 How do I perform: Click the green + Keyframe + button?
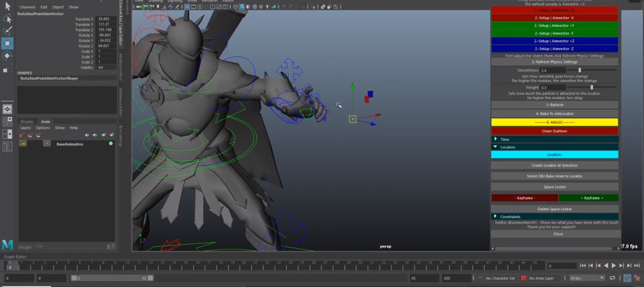coord(588,198)
